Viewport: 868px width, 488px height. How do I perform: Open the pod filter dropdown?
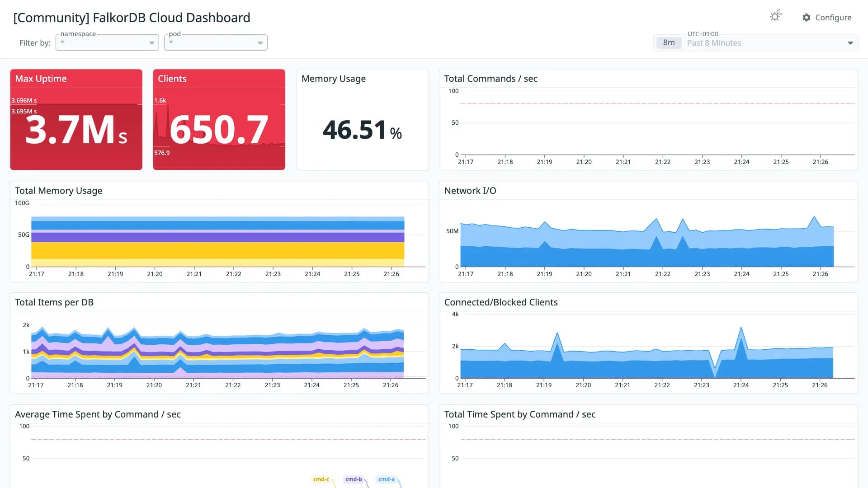pos(216,42)
